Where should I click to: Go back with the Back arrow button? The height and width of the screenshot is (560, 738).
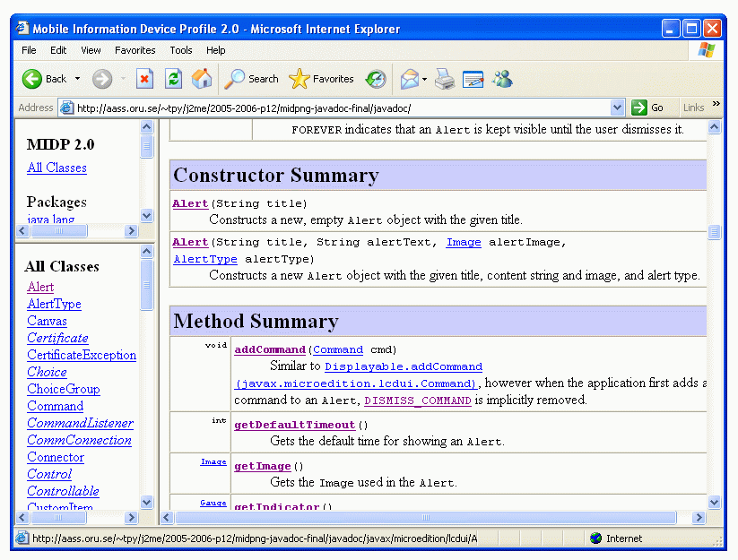pyautogui.click(x=44, y=79)
